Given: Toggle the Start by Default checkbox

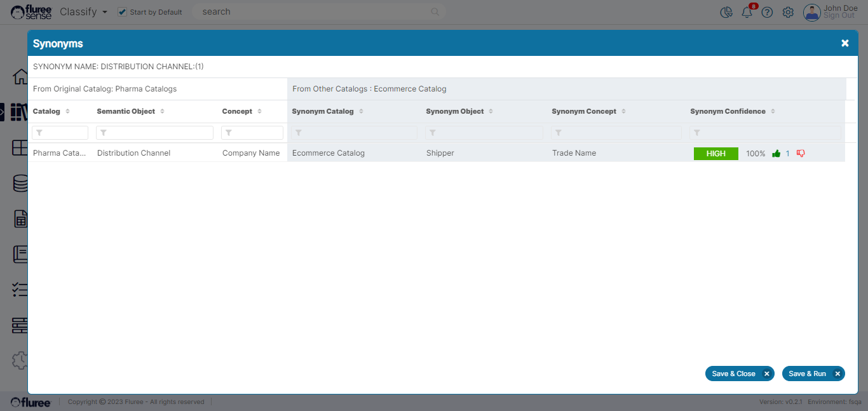Looking at the screenshot, I should point(123,12).
